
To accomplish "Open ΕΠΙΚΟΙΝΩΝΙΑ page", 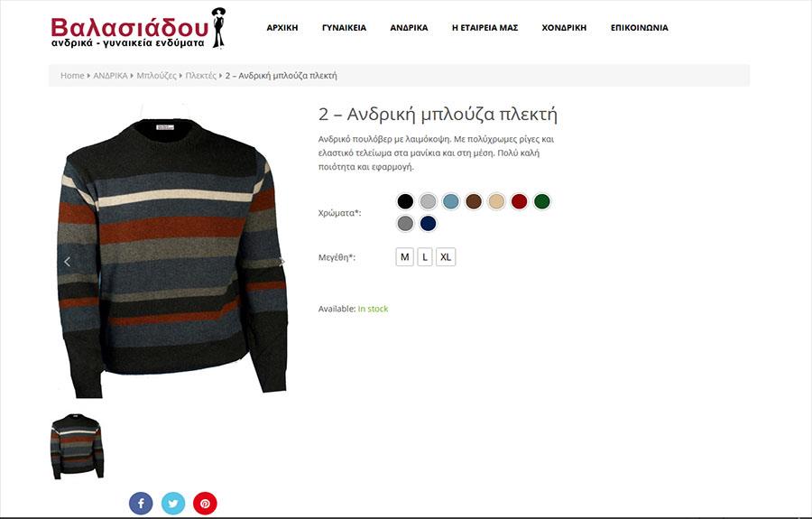I will (639, 28).
